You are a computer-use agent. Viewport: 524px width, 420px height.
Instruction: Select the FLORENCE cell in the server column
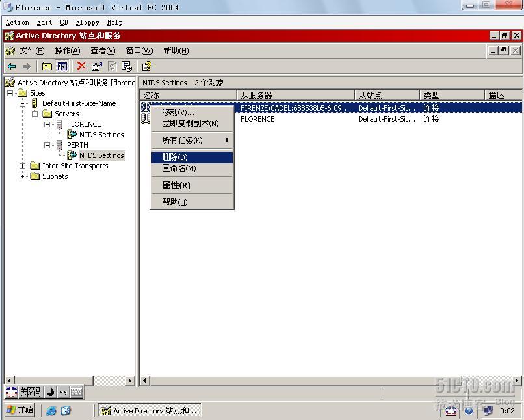coord(257,119)
